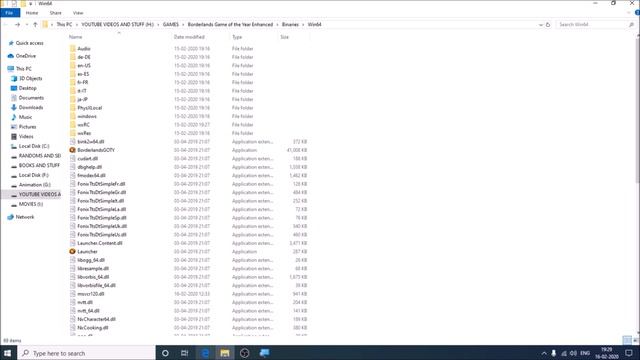
Task: Open 3D Objects in navigation pane
Action: [30, 78]
